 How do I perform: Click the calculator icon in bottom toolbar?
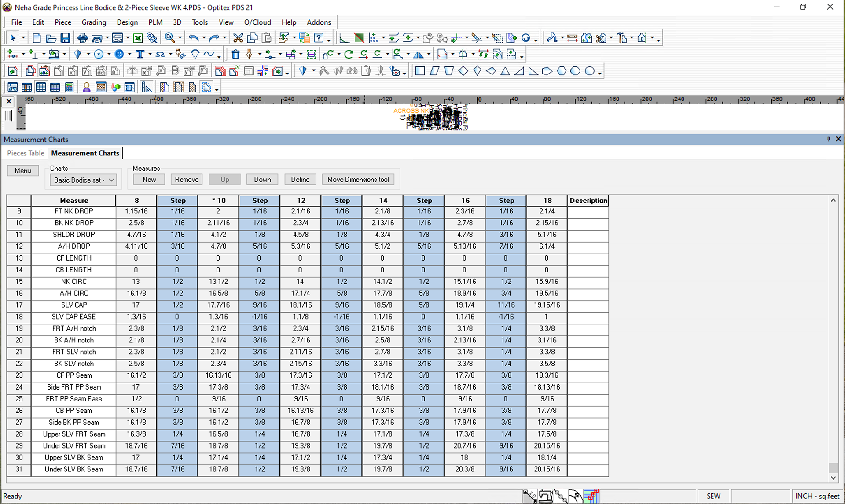point(69,88)
